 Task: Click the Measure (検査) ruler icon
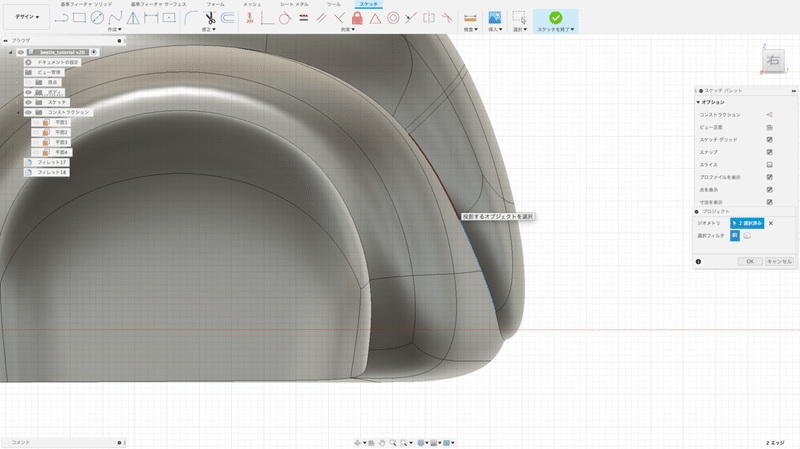(x=470, y=17)
